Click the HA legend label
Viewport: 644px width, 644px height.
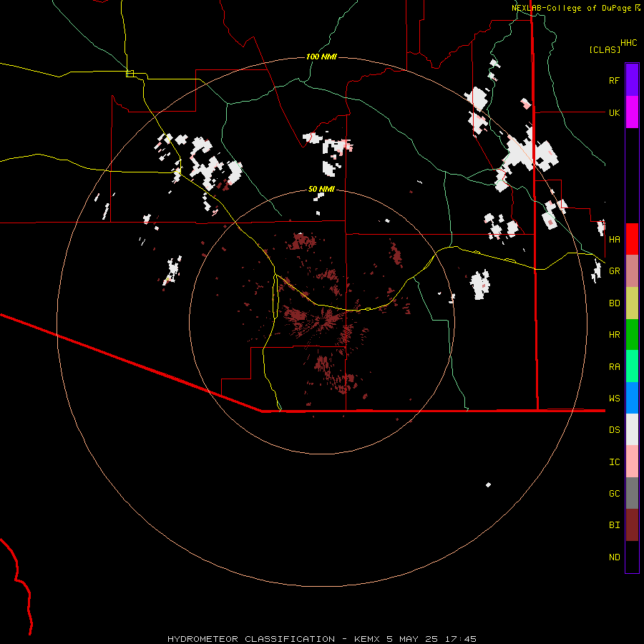click(614, 239)
